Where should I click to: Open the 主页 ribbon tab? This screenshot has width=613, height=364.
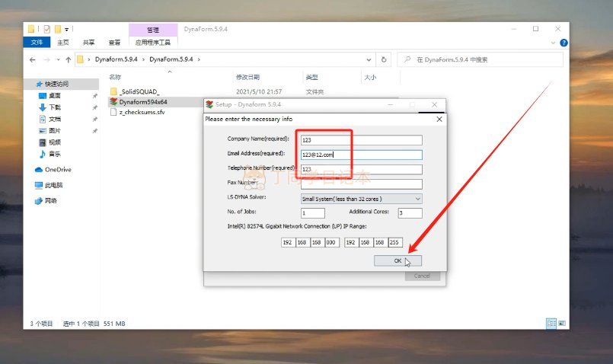click(x=63, y=42)
